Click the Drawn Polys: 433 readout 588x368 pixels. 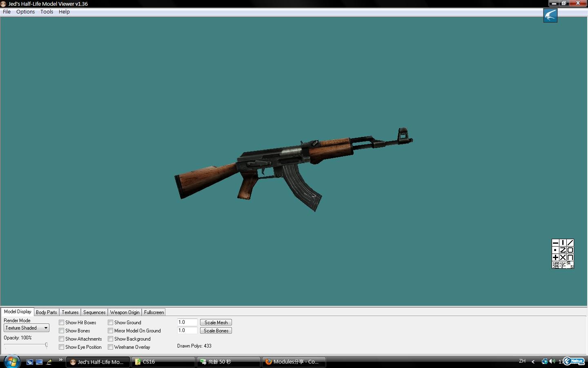coord(194,346)
